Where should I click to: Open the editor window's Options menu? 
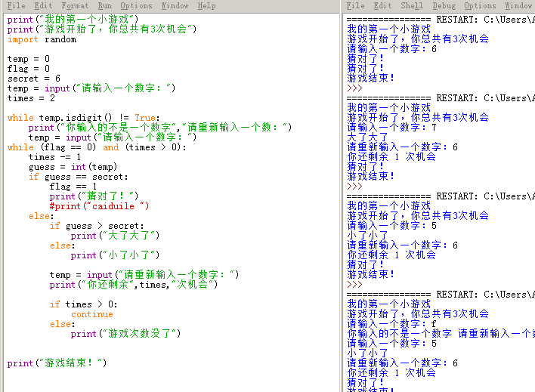pyautogui.click(x=136, y=6)
